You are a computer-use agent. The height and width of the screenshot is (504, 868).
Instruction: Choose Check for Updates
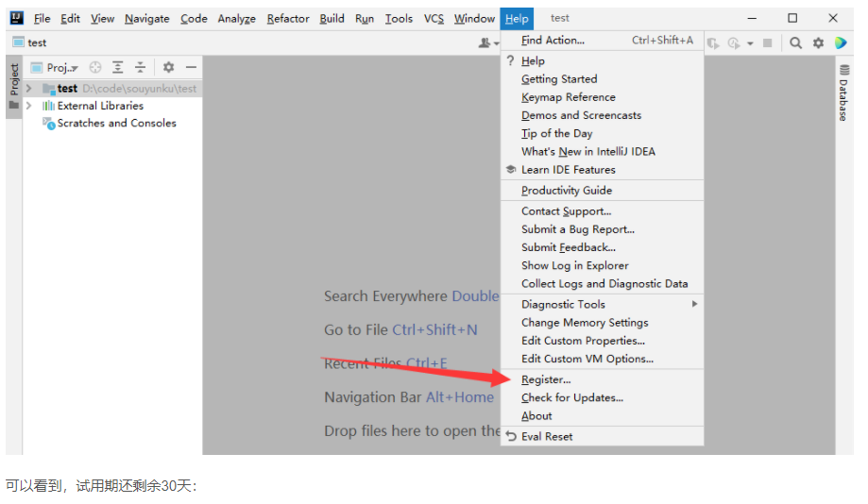(603, 397)
